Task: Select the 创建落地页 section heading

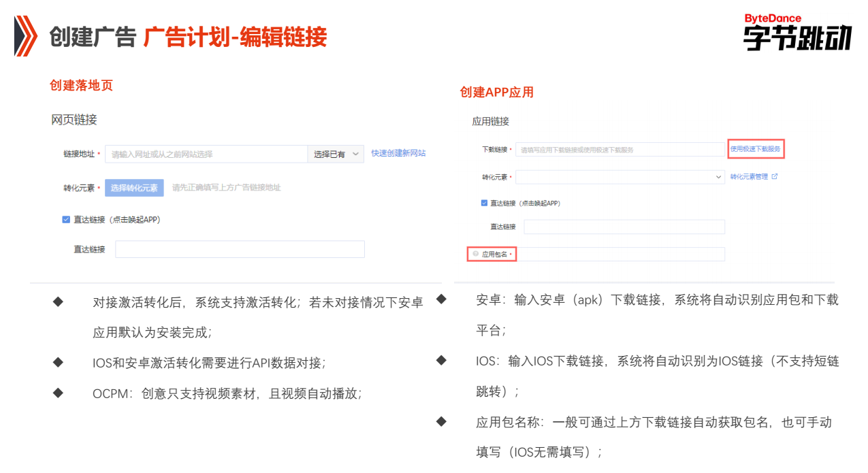Action: coord(80,85)
